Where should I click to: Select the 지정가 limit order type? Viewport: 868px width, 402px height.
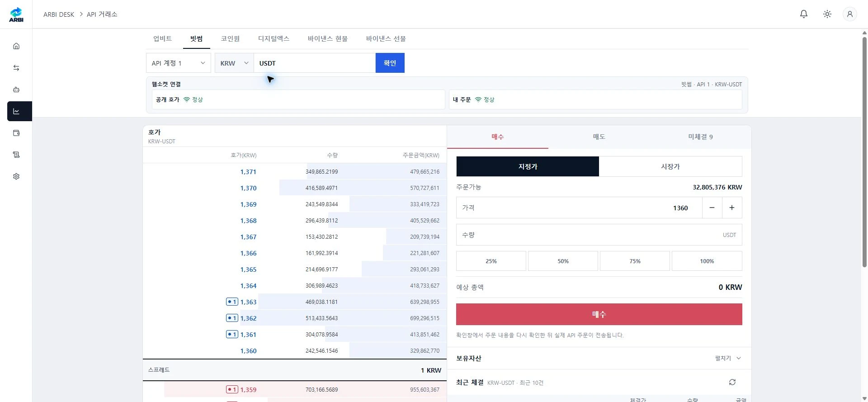pos(528,166)
